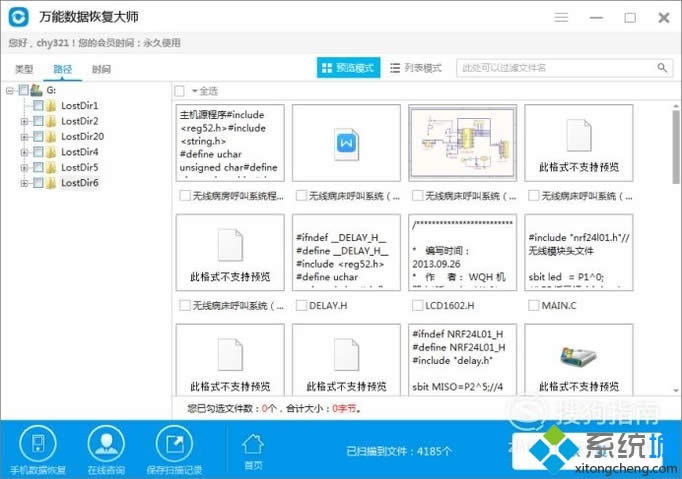Click the LostDir4 folder icon
This screenshot has height=479, width=682.
(x=51, y=152)
